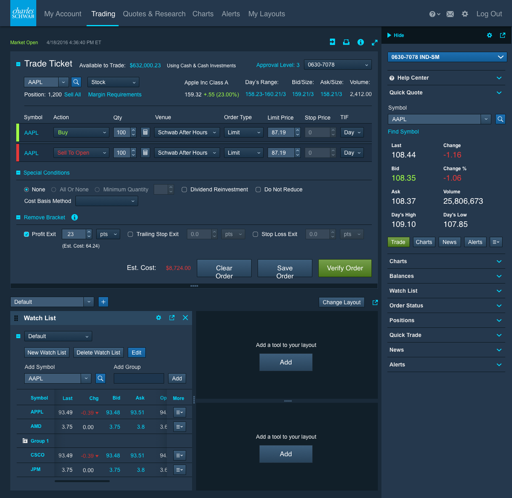Image resolution: width=512 pixels, height=498 pixels.
Task: Select the All Or None radio
Action: coord(53,189)
